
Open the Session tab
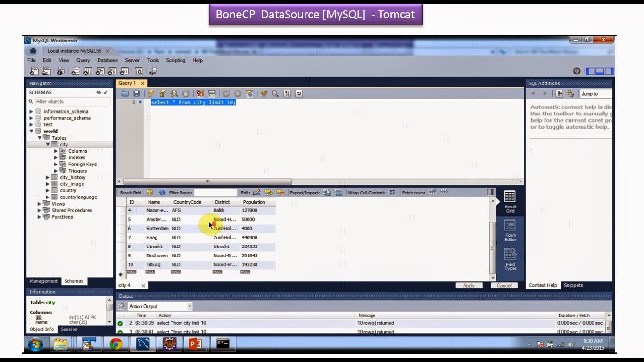click(x=69, y=329)
